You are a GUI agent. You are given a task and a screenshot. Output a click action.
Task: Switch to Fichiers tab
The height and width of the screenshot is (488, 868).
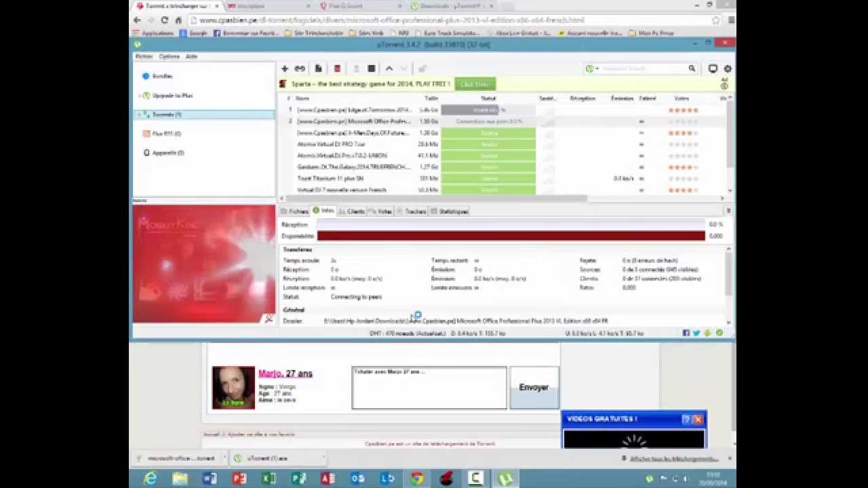coord(294,211)
